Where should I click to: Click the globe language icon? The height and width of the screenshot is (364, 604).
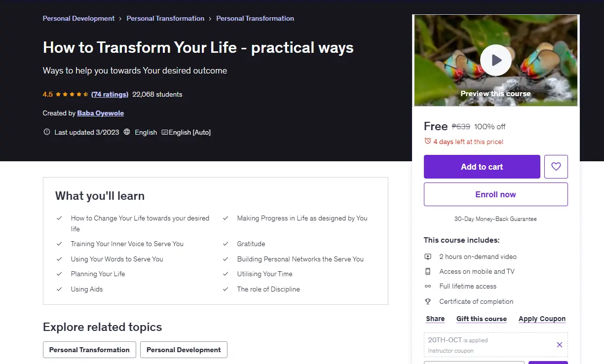[x=127, y=132]
